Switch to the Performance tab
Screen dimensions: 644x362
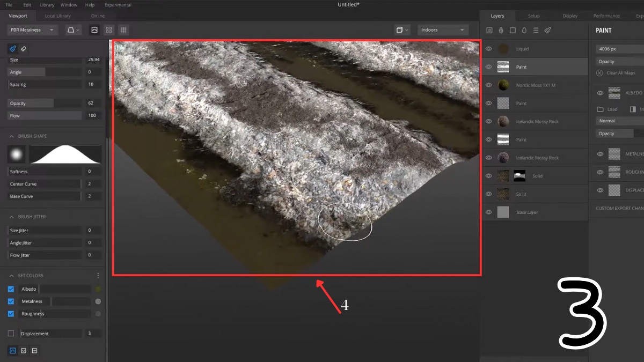606,16
